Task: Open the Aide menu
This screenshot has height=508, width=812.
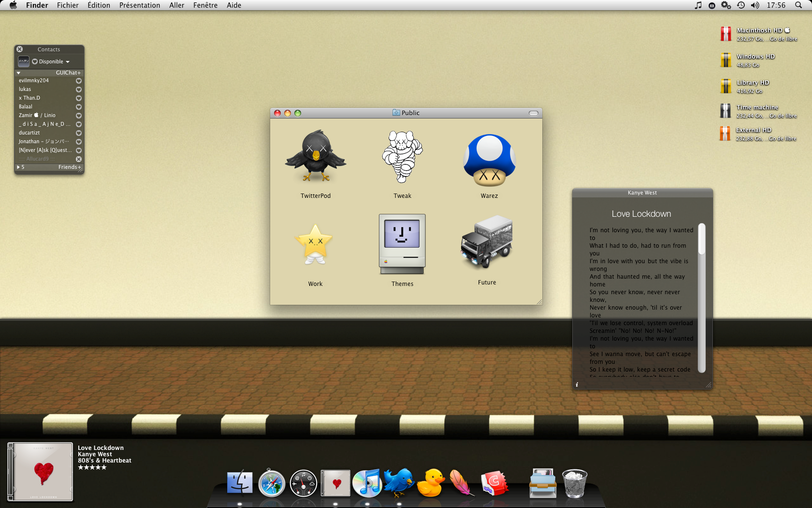Action: click(234, 5)
